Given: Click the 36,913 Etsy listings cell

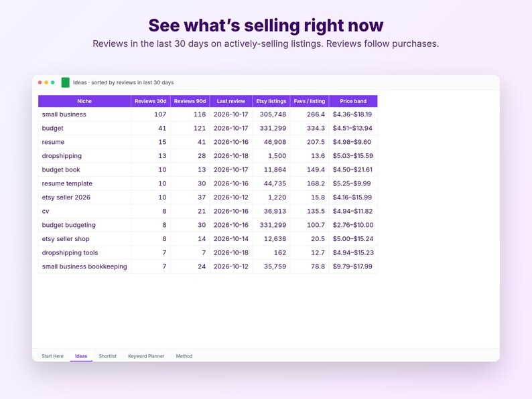Looking at the screenshot, I should click(x=271, y=211).
